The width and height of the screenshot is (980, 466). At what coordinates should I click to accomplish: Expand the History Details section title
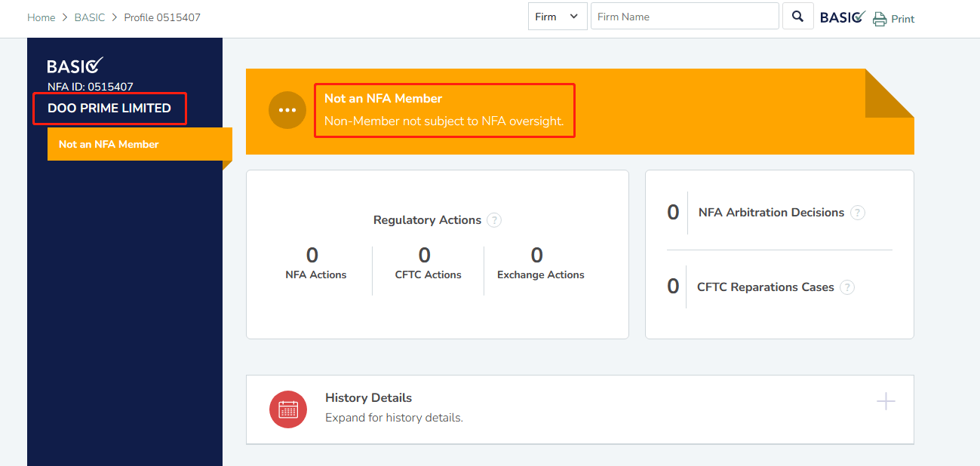pyautogui.click(x=368, y=397)
